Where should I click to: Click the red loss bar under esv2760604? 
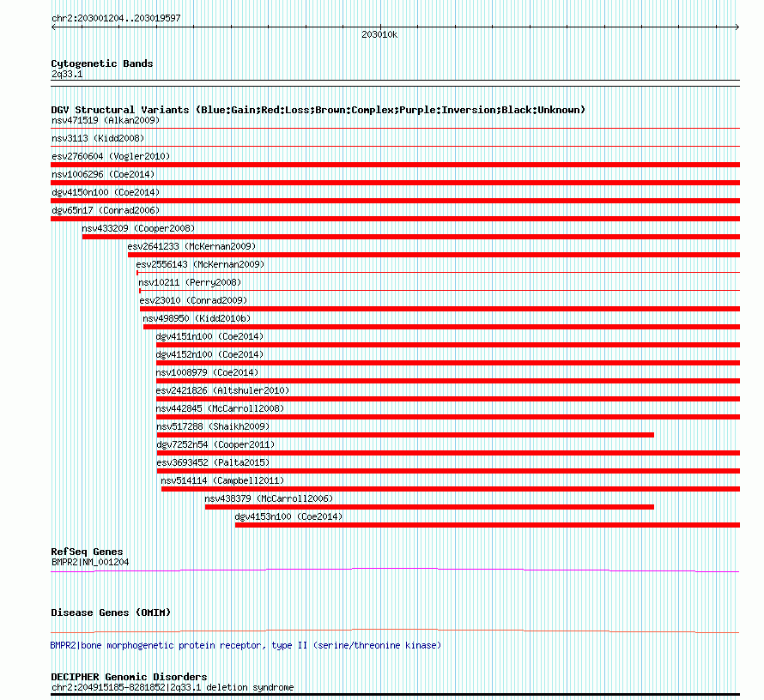[x=395, y=165]
